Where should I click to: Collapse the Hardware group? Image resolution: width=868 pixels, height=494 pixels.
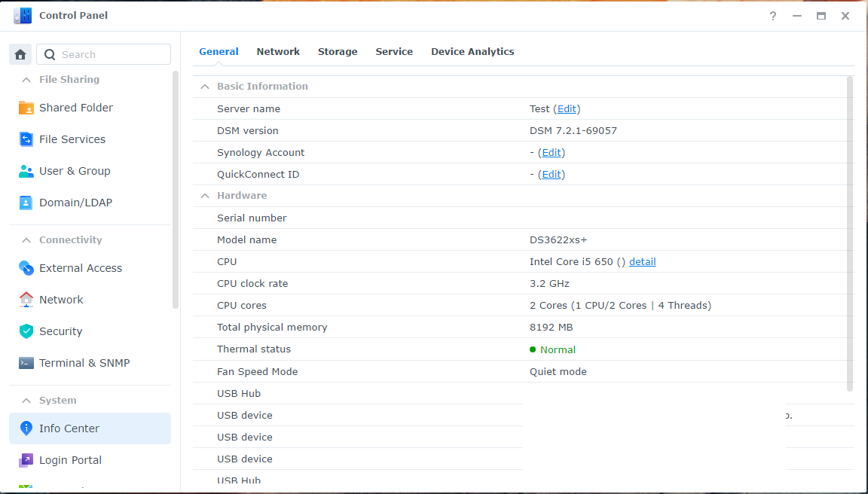click(205, 196)
